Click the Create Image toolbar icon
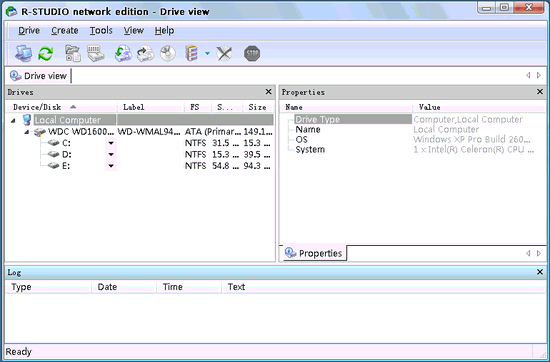 click(145, 54)
